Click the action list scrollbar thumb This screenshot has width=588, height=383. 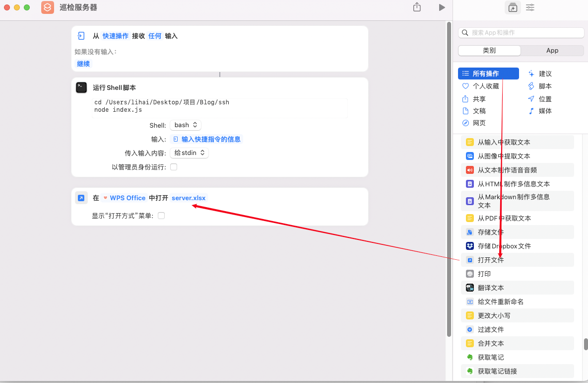click(x=586, y=344)
